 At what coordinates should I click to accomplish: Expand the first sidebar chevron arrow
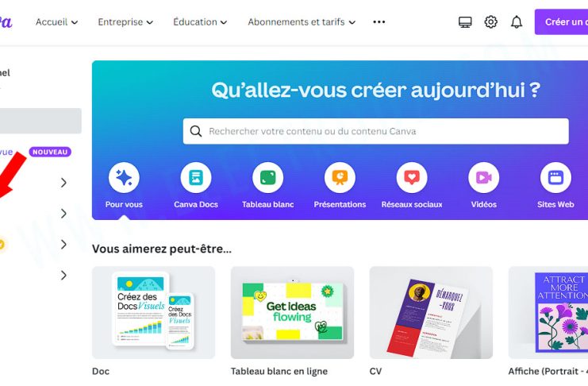tap(63, 183)
